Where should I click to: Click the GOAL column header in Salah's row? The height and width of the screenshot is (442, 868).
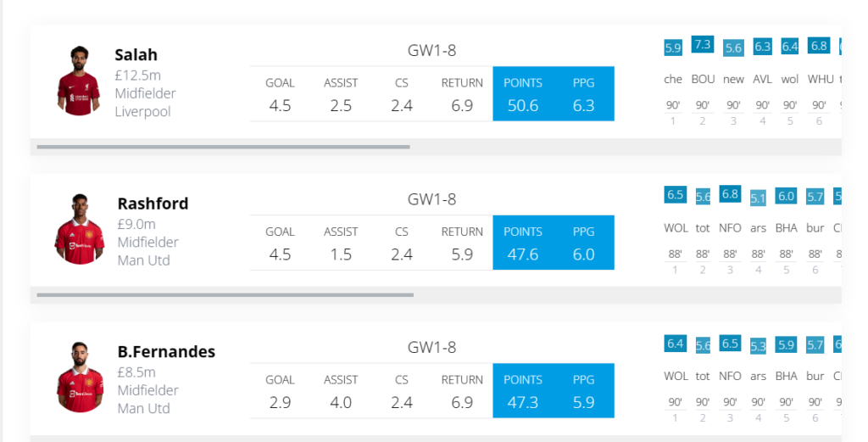coord(280,83)
